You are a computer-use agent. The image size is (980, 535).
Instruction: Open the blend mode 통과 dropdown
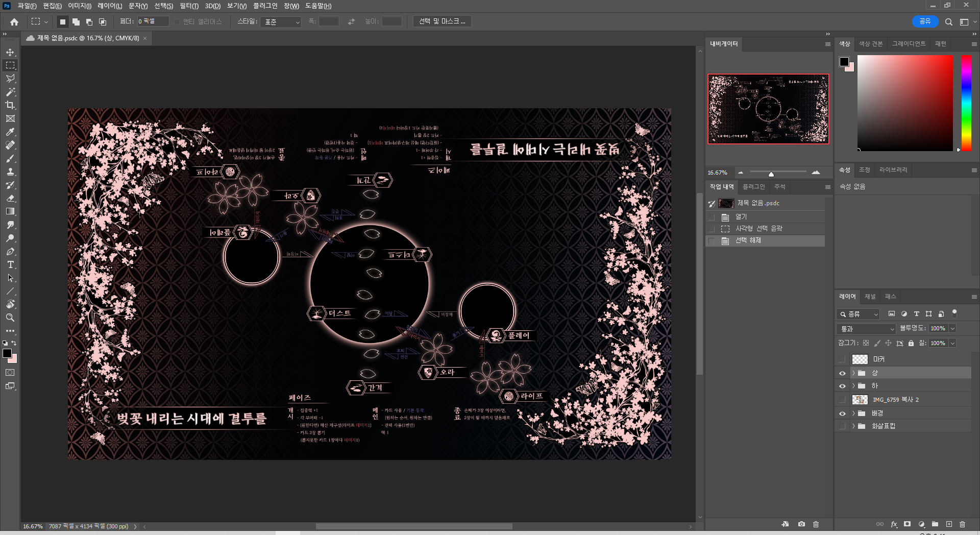866,329
